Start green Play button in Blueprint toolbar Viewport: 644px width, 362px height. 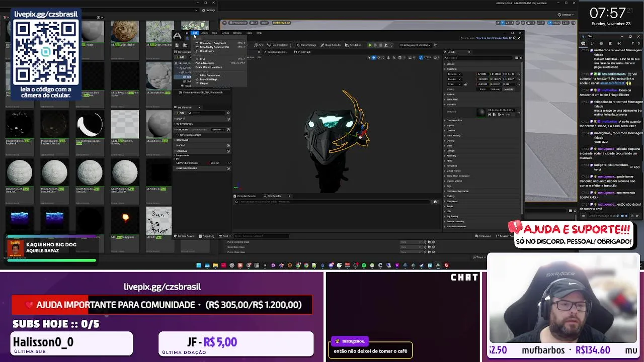pos(370,45)
